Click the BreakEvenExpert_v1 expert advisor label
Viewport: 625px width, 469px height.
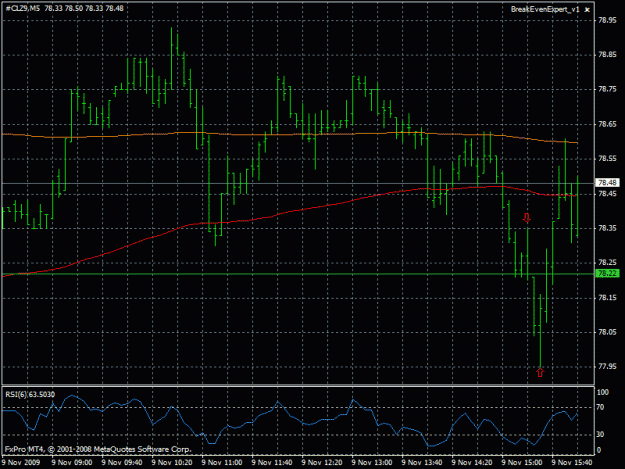tap(545, 9)
